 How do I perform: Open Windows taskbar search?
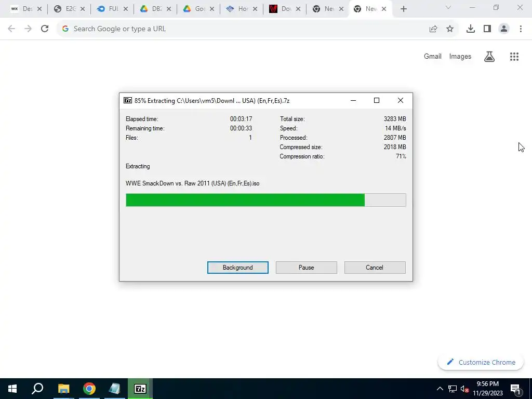point(37,389)
